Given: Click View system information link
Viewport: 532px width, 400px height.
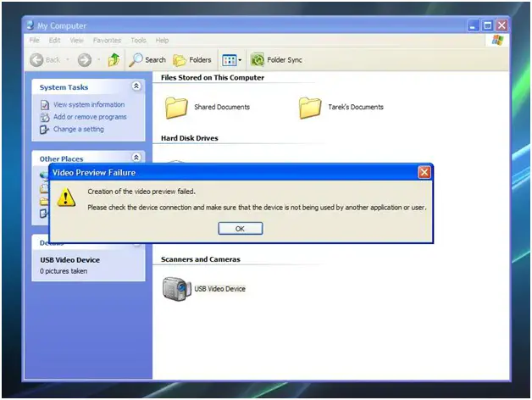Looking at the screenshot, I should pos(88,104).
